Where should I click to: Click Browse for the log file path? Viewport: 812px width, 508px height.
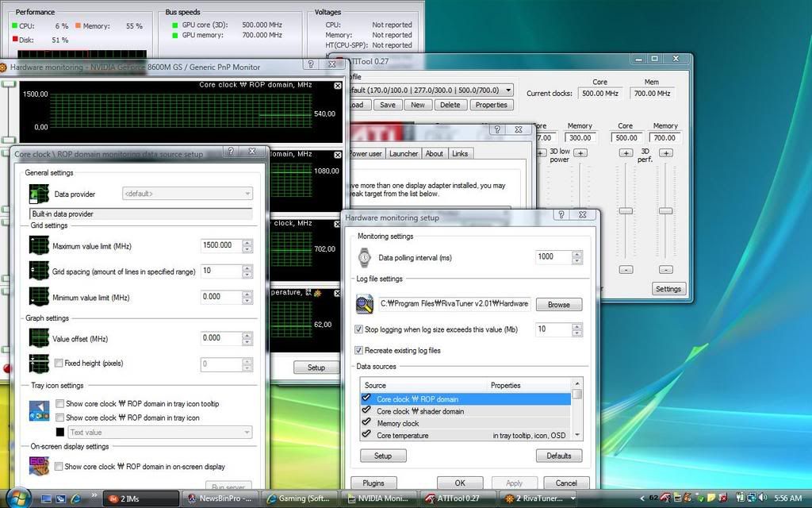[559, 304]
